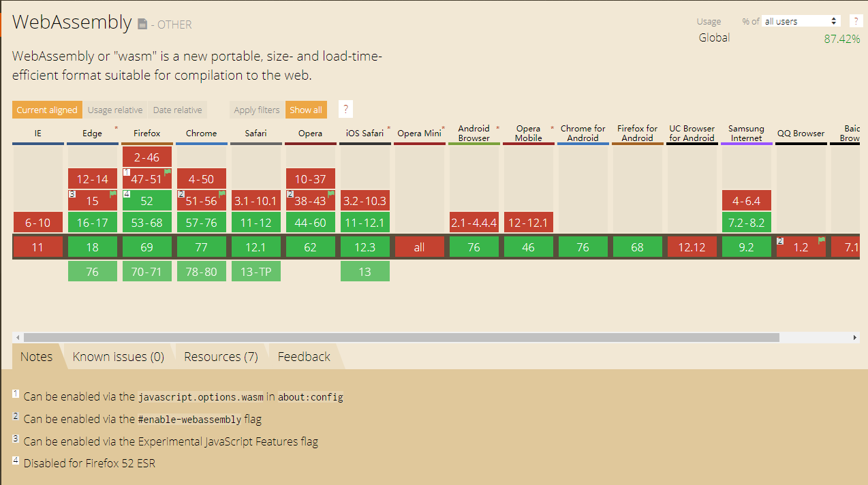Screen dimensions: 868x485
Task: Click the green flag on Edge 15
Action: coord(113,194)
